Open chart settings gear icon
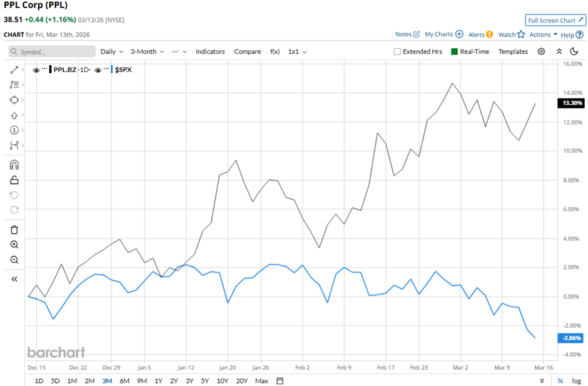Image resolution: width=588 pixels, height=386 pixels. tap(542, 51)
